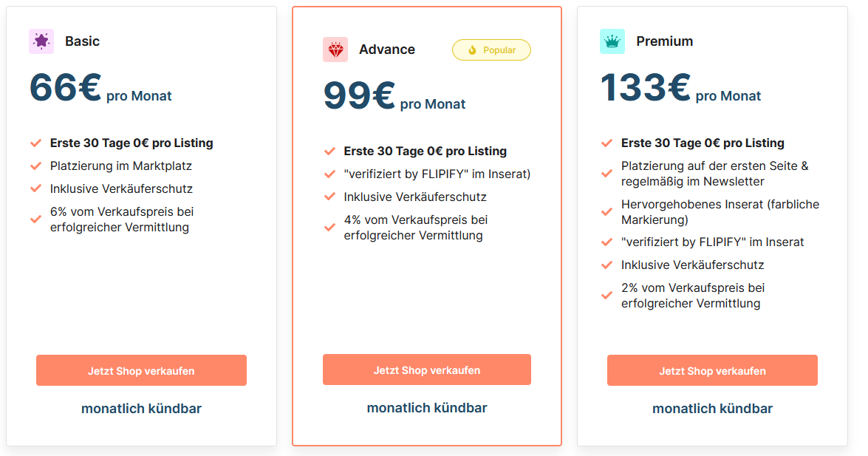Click the purple star Basic plan icon

(41, 41)
